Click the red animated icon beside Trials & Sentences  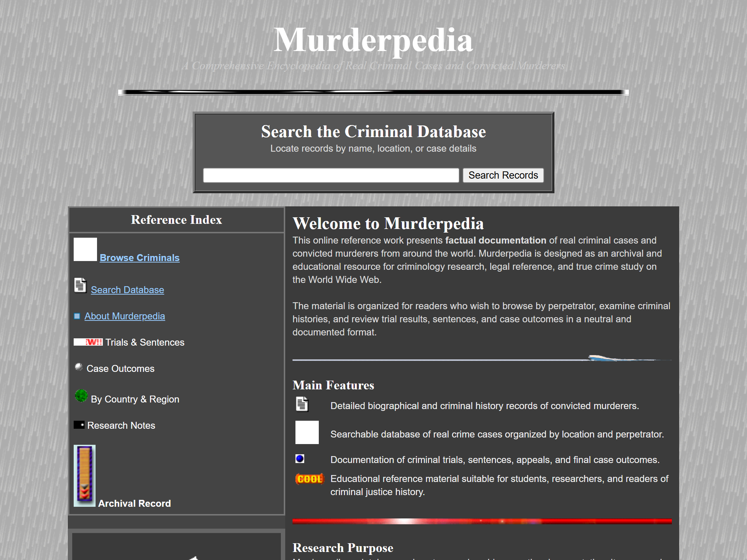point(88,342)
